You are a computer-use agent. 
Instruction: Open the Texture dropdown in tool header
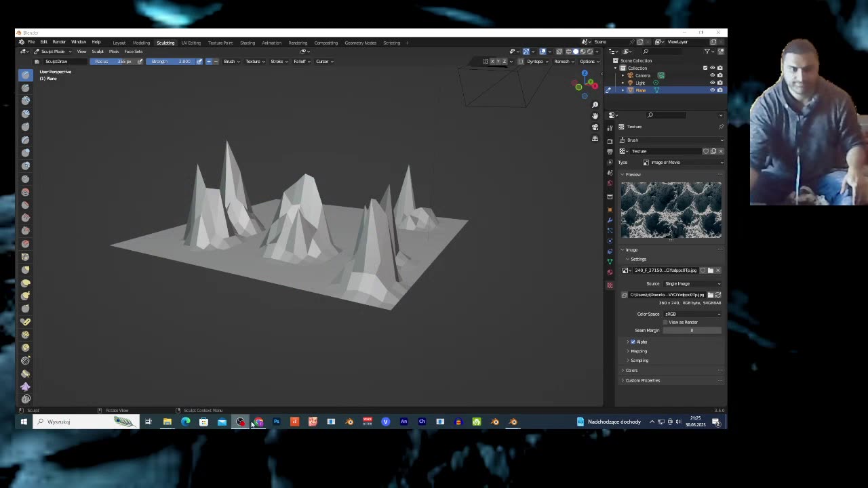coord(254,62)
